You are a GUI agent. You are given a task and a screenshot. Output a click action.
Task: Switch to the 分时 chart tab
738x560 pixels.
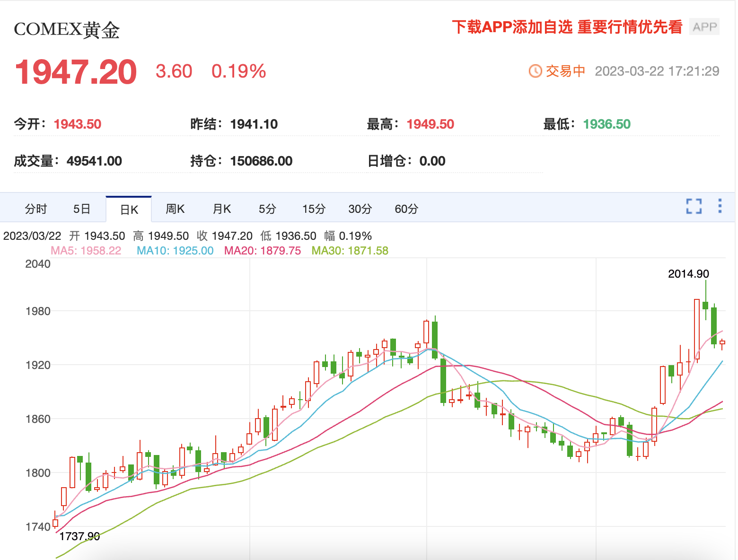pos(35,208)
